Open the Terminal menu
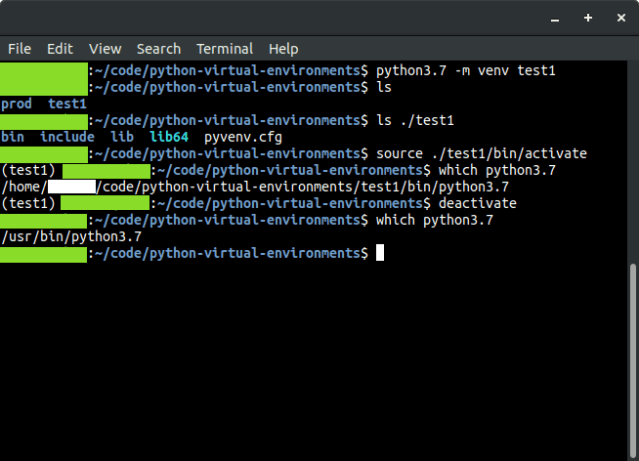The width and height of the screenshot is (639, 461). pyautogui.click(x=224, y=48)
